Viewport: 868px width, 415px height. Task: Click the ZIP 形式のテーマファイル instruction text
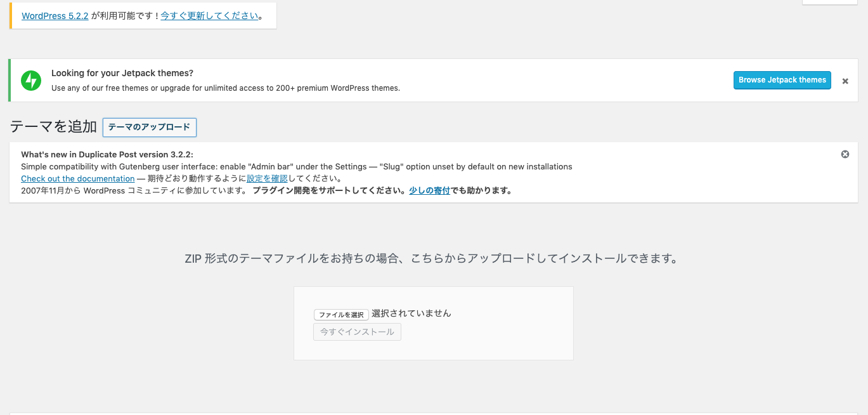pyautogui.click(x=431, y=259)
